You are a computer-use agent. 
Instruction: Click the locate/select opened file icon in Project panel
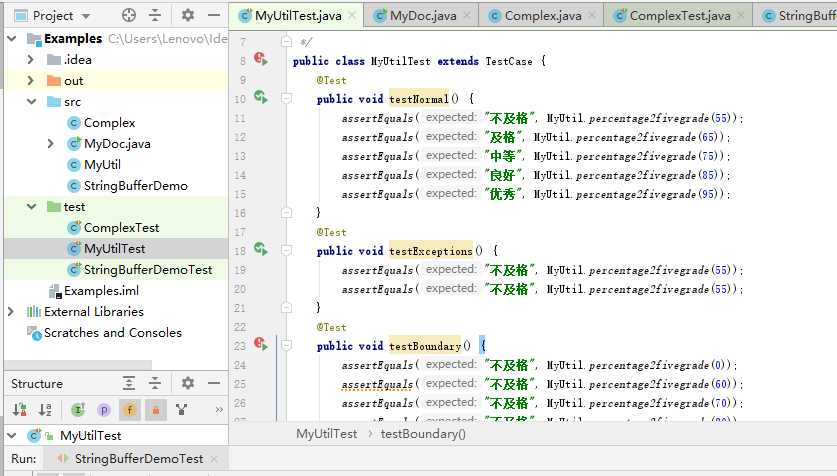pos(128,15)
